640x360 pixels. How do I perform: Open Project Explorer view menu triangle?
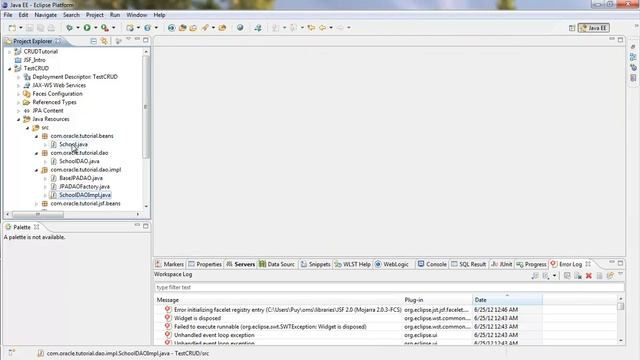(x=129, y=39)
